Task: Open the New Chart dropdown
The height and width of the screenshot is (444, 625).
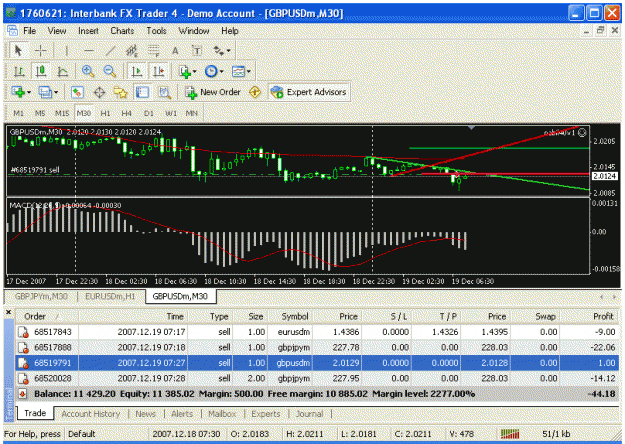Action: pyautogui.click(x=21, y=92)
